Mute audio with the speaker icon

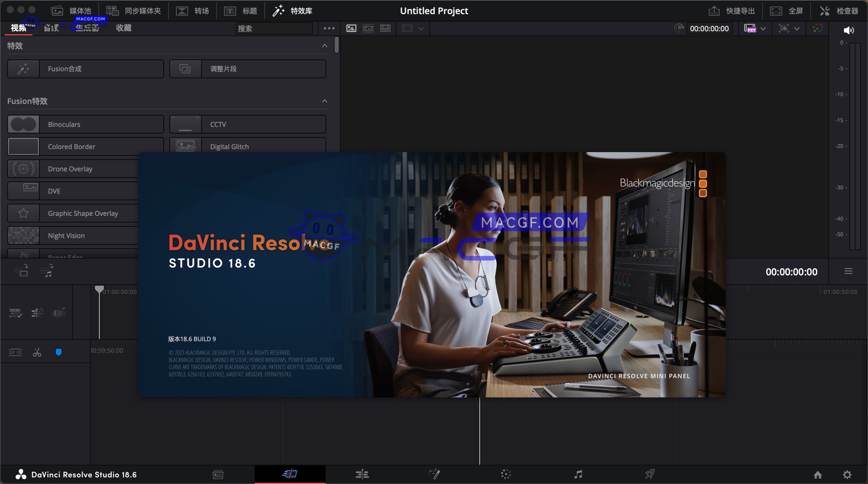pos(849,30)
